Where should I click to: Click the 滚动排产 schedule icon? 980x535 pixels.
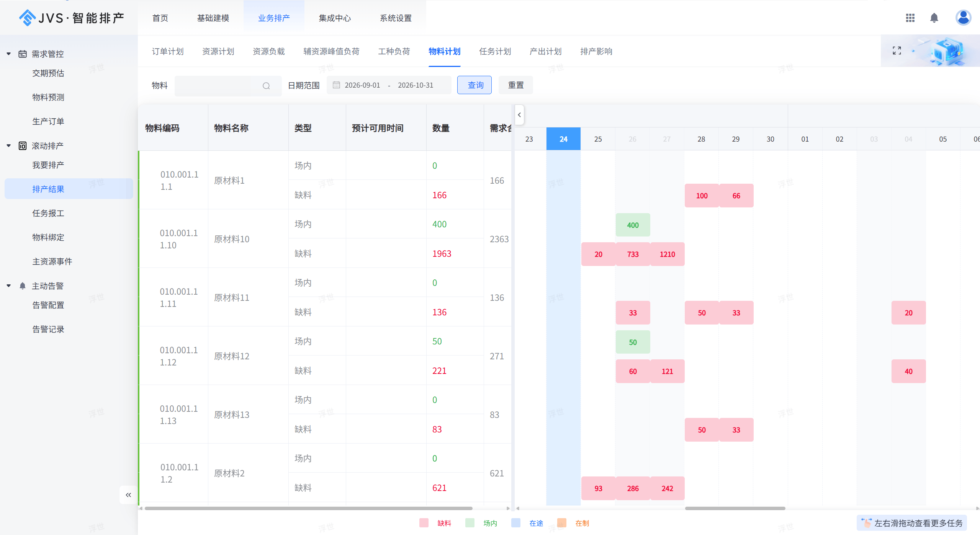pyautogui.click(x=23, y=146)
